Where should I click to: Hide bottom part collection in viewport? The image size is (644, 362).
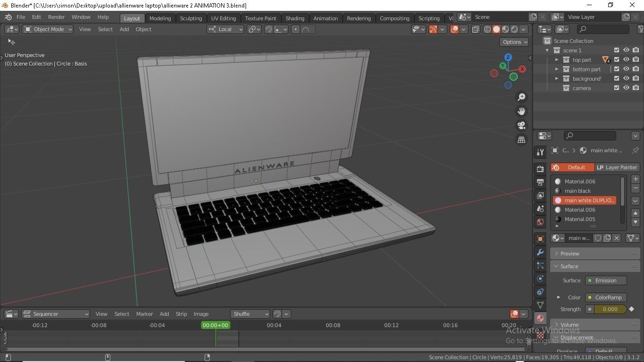(626, 69)
